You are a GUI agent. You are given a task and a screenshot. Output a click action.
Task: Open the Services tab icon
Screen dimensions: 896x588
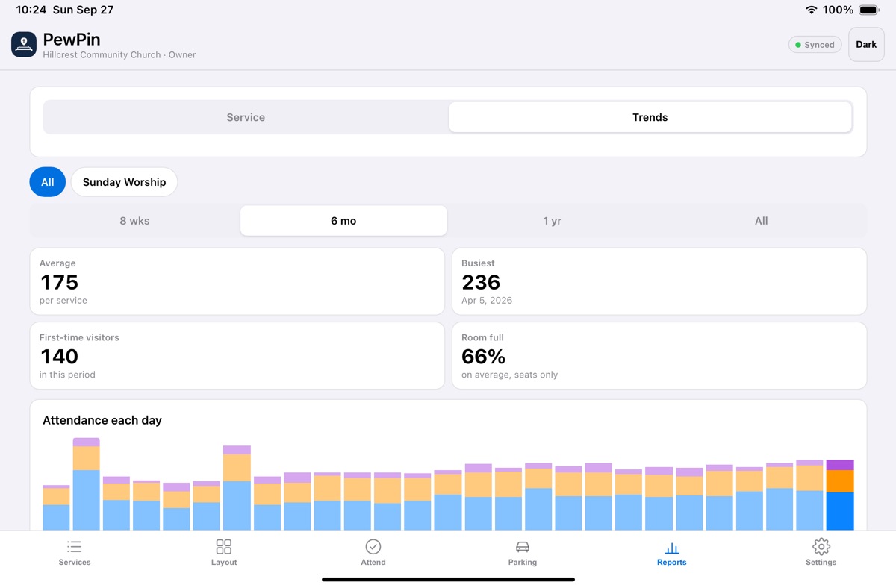pos(75,547)
